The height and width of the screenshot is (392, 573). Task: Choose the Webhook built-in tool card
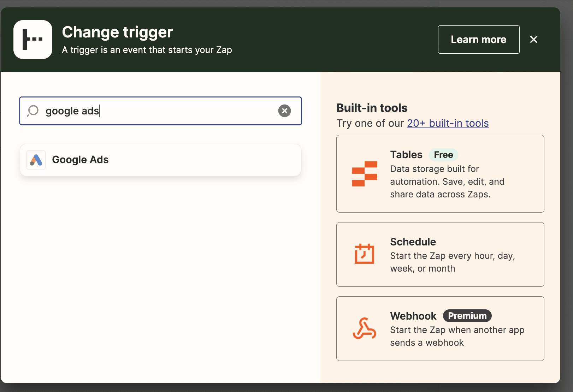point(440,328)
